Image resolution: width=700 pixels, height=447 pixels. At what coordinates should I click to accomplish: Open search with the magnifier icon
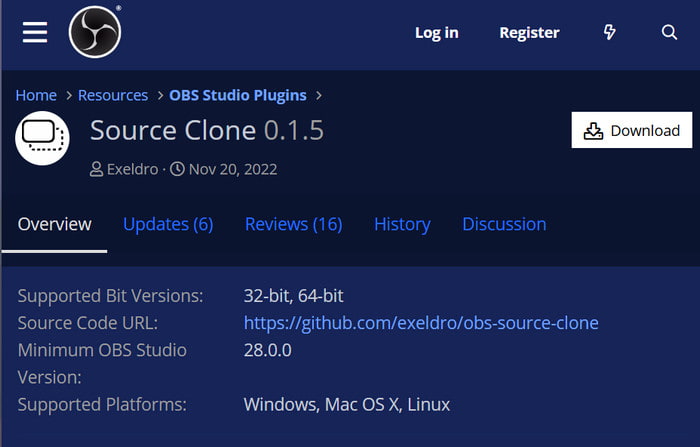click(x=669, y=32)
